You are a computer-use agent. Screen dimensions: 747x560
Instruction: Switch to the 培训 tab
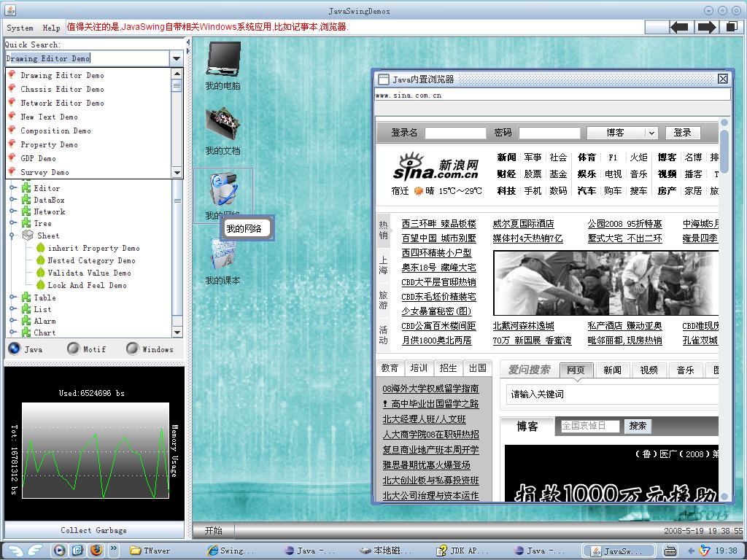419,368
